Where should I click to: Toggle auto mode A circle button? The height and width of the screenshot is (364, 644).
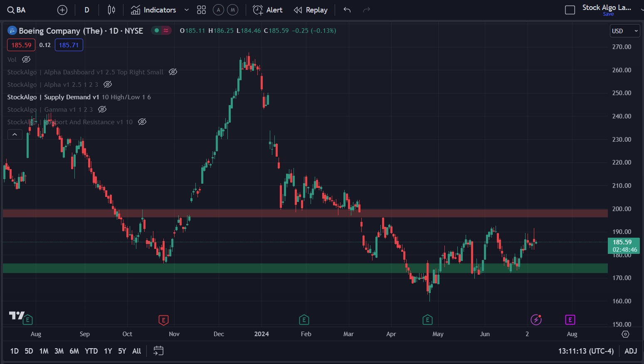point(218,10)
